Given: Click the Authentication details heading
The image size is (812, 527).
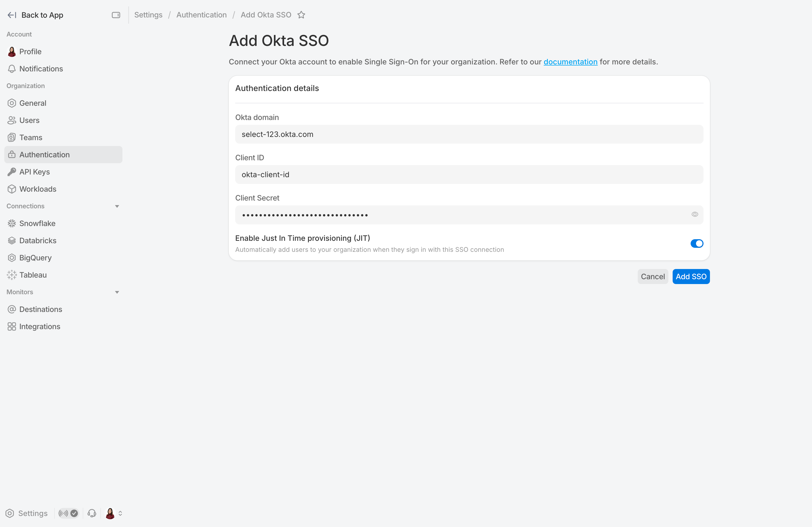Looking at the screenshot, I should (x=277, y=88).
